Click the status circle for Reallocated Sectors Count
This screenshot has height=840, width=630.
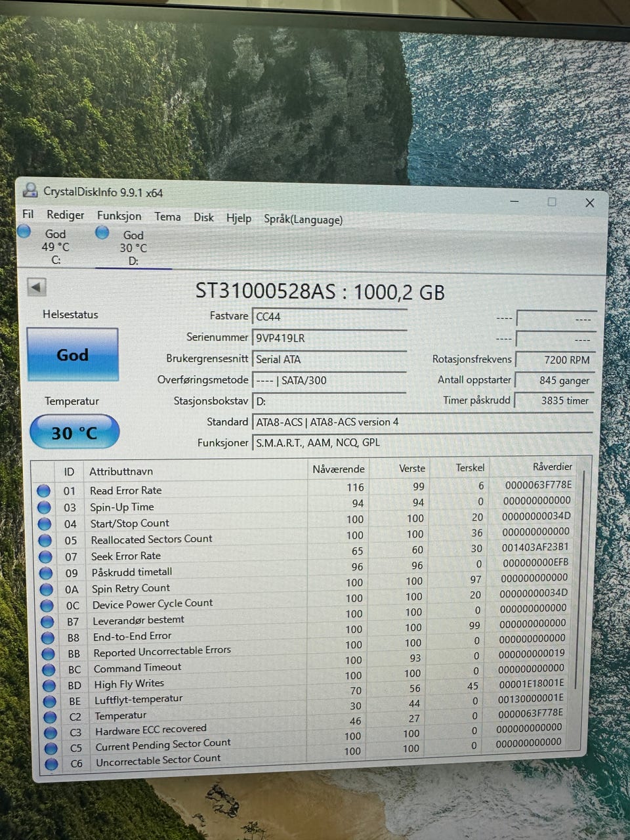(45, 540)
